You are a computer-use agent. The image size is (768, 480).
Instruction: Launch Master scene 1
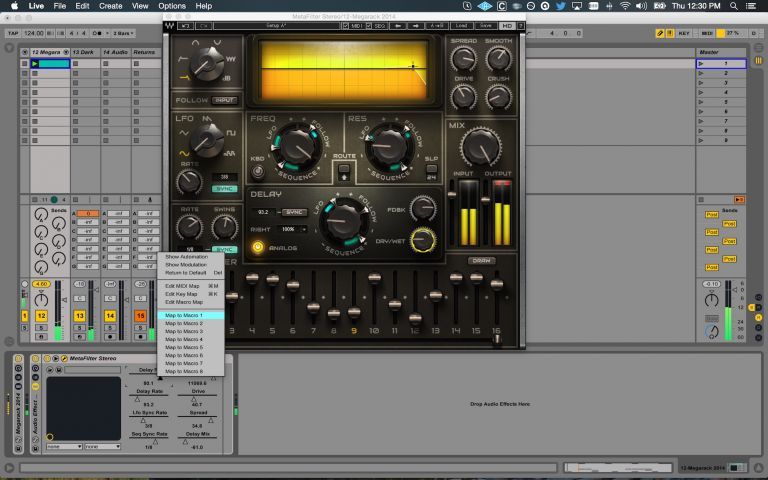701,64
